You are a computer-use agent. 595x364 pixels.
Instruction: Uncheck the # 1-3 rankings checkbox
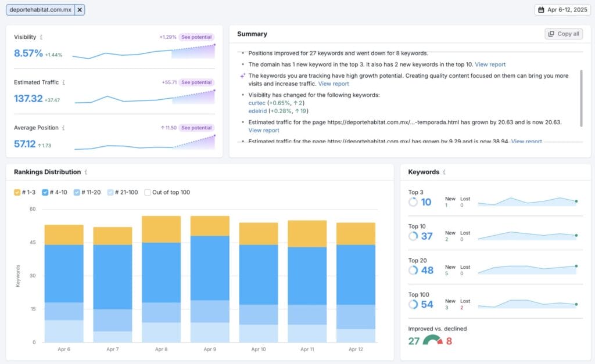(x=17, y=192)
